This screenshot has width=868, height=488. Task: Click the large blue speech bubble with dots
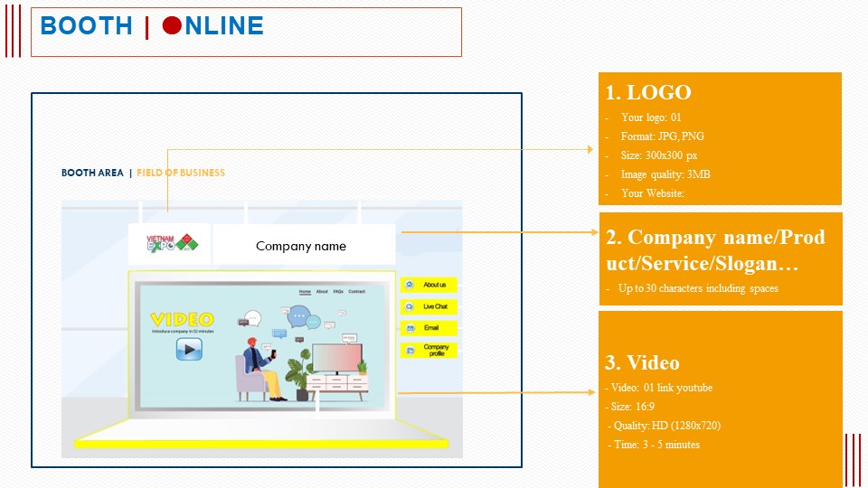(x=299, y=317)
